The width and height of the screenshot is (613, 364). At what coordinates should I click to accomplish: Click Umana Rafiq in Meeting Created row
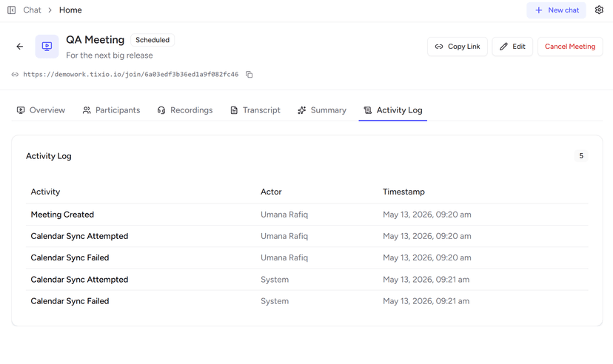coord(284,215)
